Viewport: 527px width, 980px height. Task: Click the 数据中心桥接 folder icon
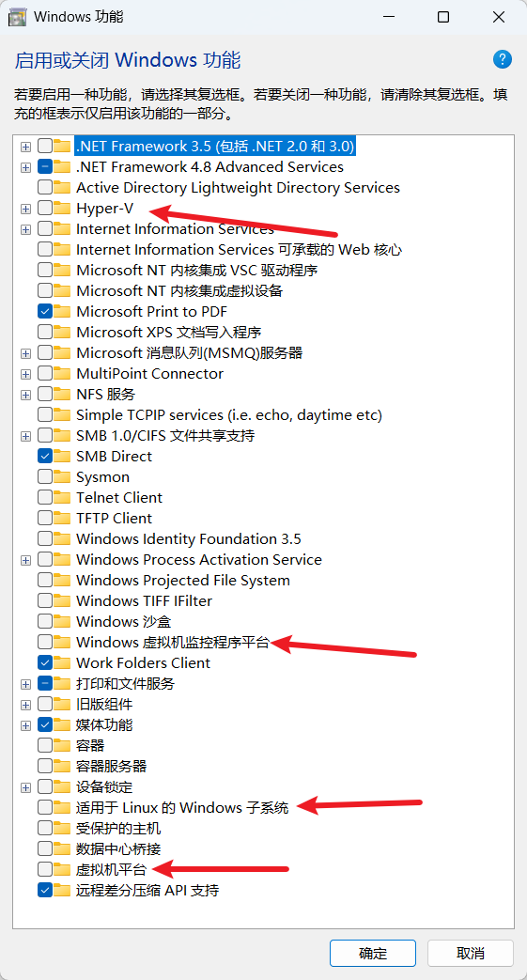tap(62, 848)
